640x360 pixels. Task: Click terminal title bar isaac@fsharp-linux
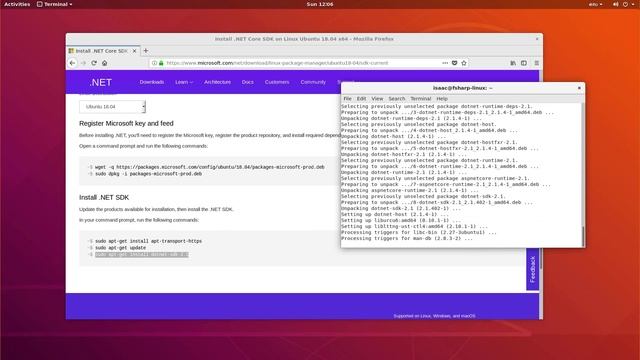coord(462,88)
